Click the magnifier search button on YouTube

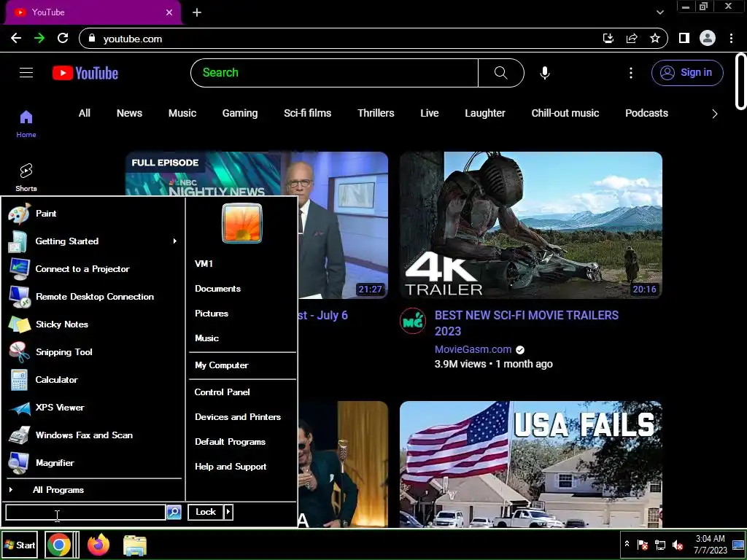tap(500, 73)
